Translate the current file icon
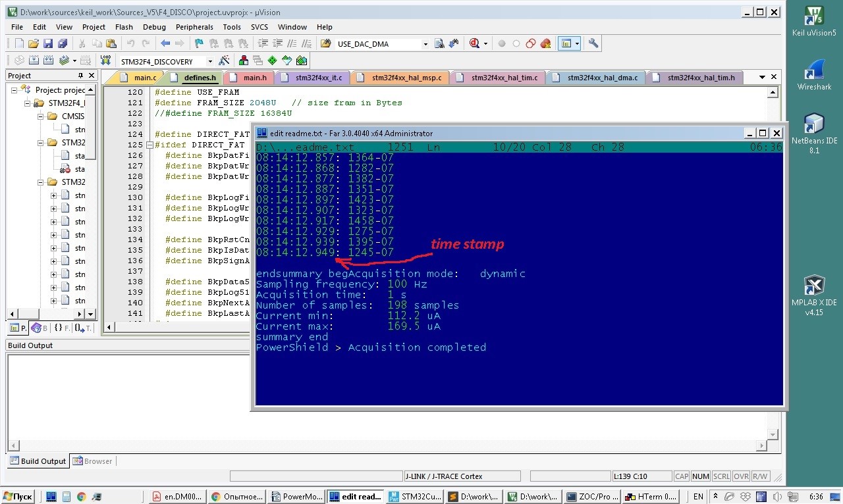This screenshot has width=843, height=504. tap(19, 61)
